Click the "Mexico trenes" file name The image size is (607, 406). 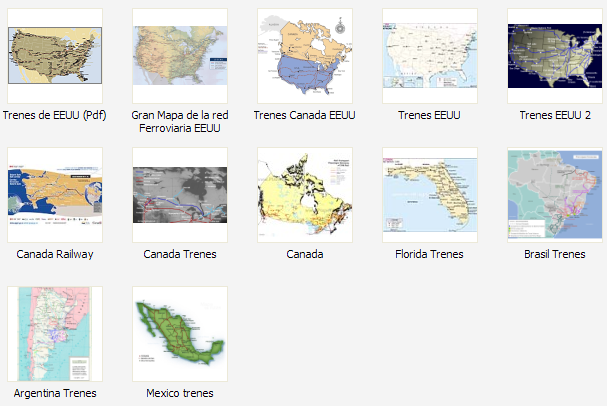tap(180, 394)
